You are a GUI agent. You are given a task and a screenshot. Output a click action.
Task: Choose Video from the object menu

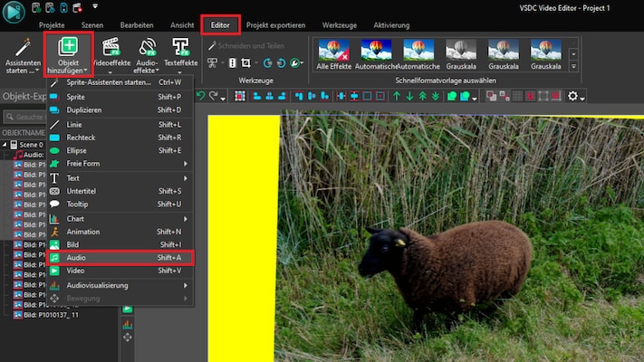76,271
